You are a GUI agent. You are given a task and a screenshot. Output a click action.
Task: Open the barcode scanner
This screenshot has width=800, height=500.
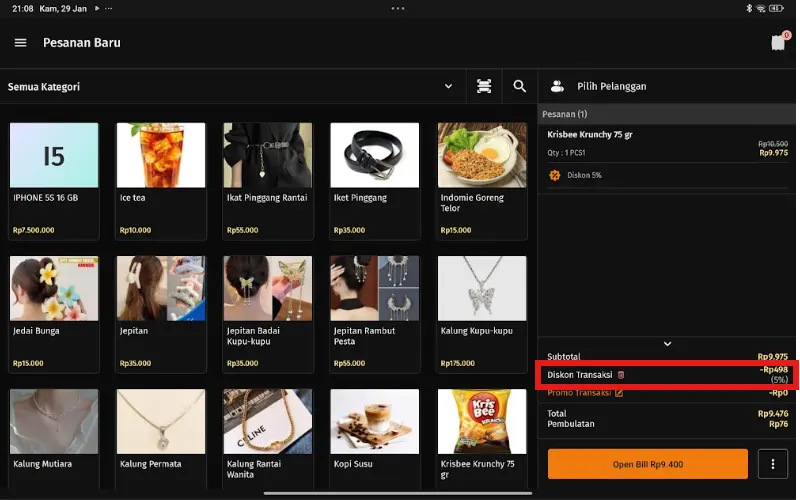[484, 87]
